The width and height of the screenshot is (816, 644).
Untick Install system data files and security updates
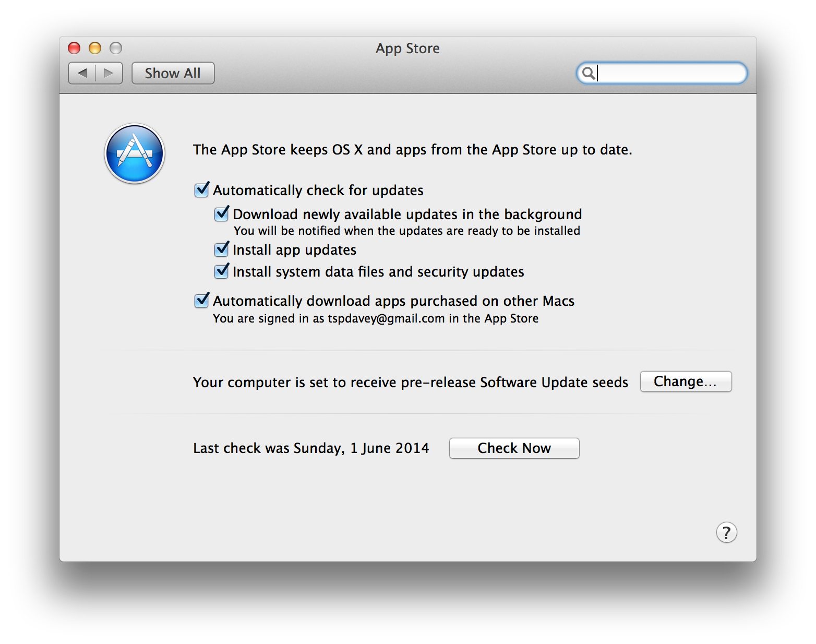(222, 271)
